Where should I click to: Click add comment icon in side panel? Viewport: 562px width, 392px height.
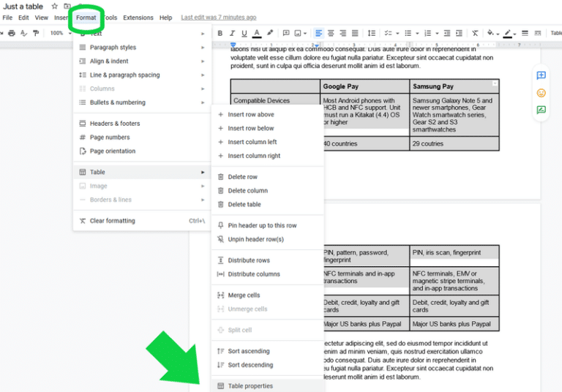click(542, 75)
